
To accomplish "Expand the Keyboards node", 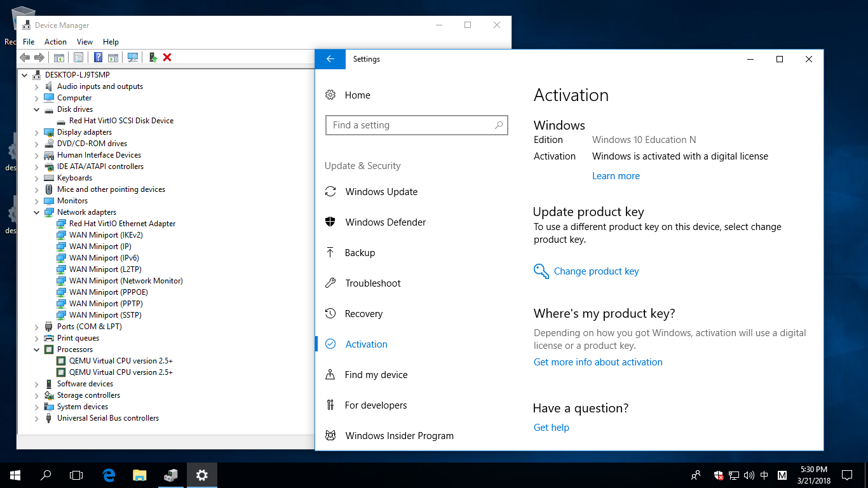I will tap(37, 178).
